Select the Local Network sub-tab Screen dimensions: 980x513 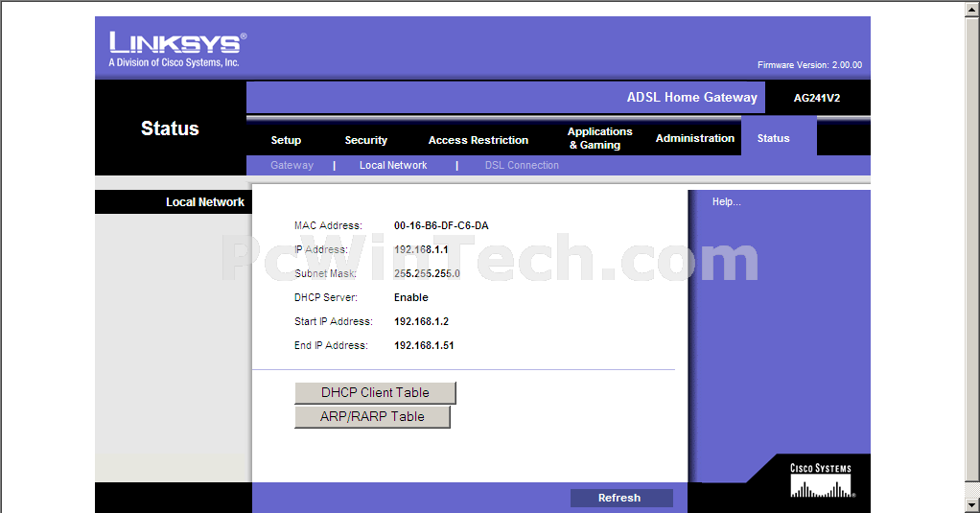[x=393, y=165]
